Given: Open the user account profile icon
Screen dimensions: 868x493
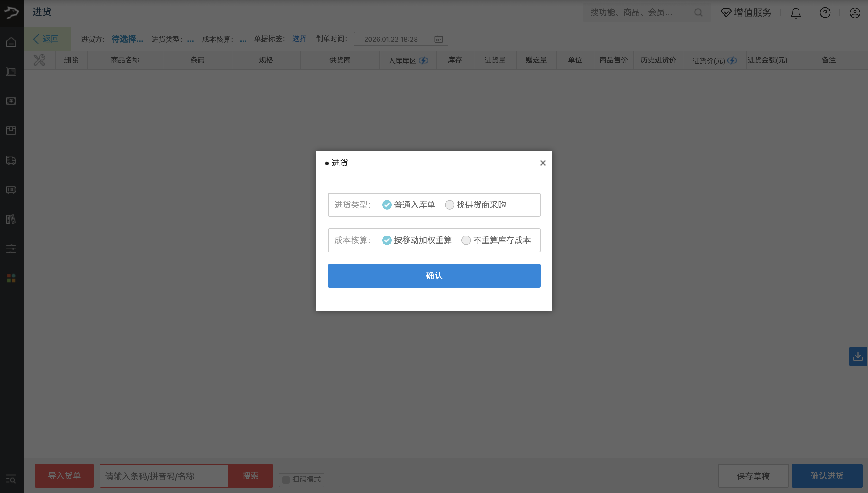Looking at the screenshot, I should pyautogui.click(x=854, y=13).
